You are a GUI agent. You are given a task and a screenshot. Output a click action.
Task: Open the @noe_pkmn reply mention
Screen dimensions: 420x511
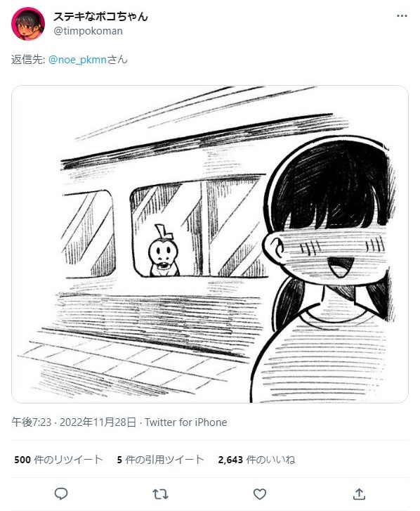(x=77, y=60)
